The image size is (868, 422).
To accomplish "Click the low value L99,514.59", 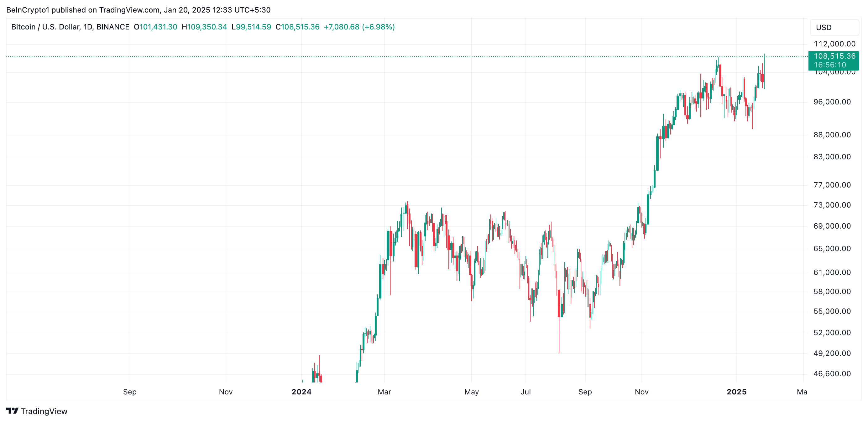I will tap(251, 27).
